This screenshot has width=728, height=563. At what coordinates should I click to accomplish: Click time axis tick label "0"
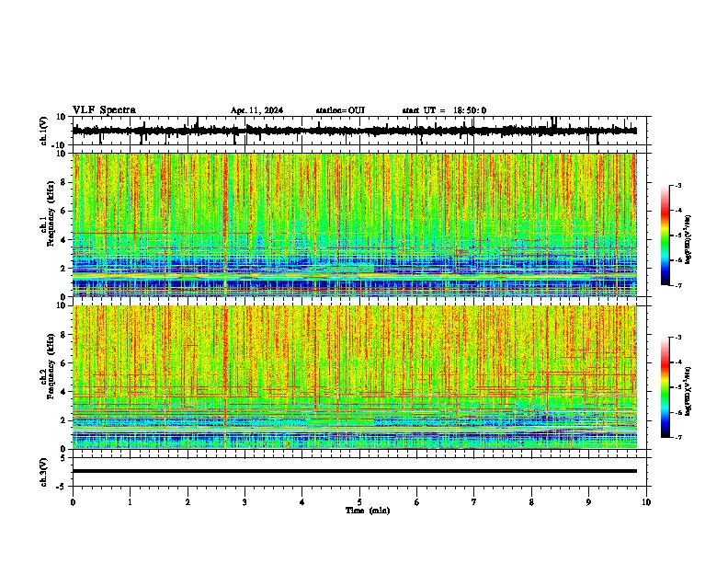coord(73,502)
